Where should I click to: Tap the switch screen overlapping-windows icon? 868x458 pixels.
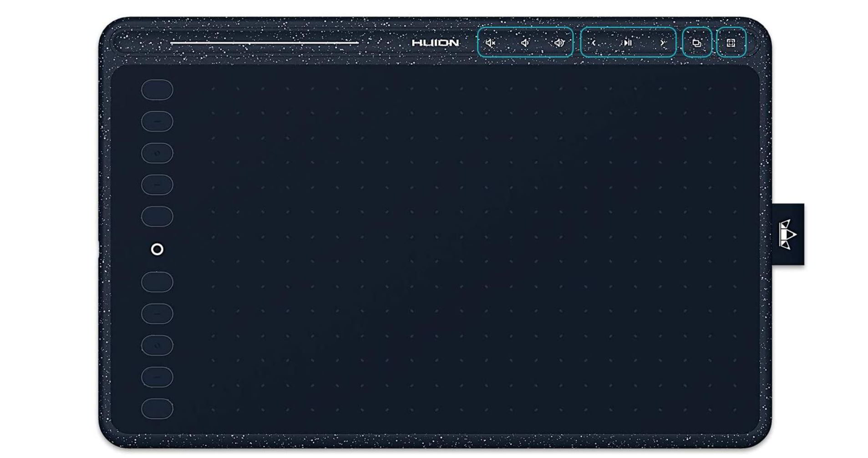click(x=696, y=43)
